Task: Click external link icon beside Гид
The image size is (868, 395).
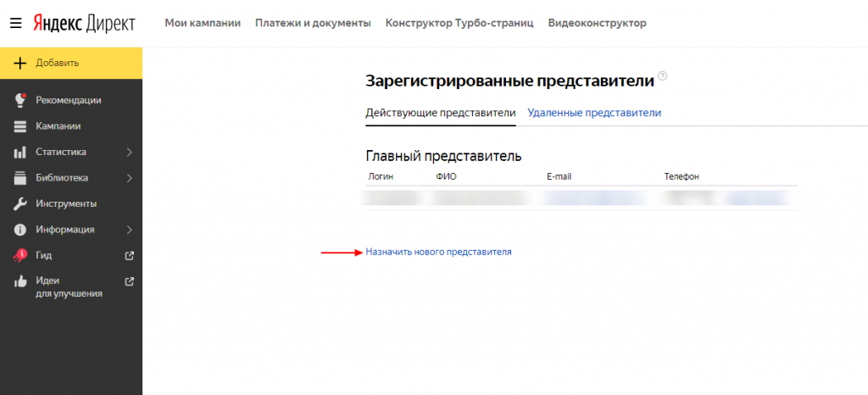Action: click(130, 256)
